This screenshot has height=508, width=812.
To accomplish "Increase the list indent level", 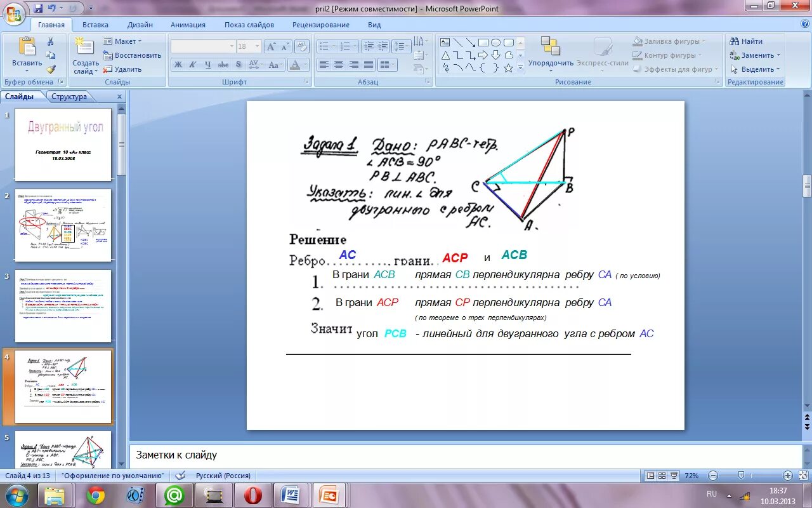I will (383, 46).
